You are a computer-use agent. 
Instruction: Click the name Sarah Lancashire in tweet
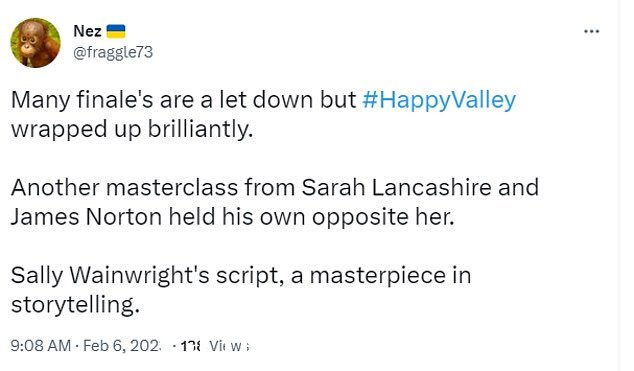click(x=396, y=188)
